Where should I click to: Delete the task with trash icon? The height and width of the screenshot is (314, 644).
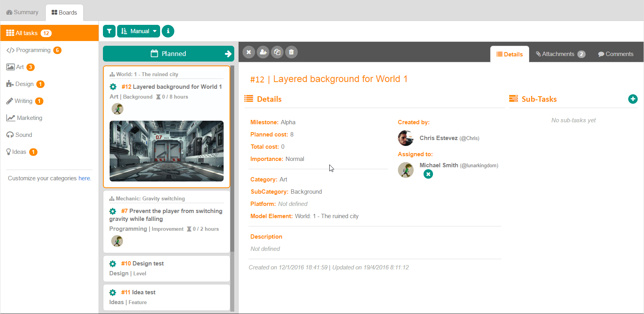point(291,52)
